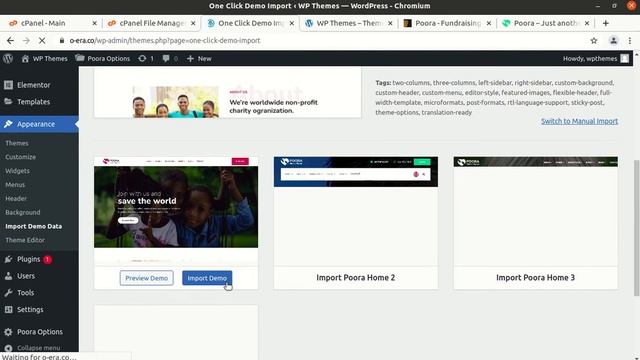The image size is (640, 360).
Task: Switch to Poora - Fundraising tab
Action: coord(448,23)
